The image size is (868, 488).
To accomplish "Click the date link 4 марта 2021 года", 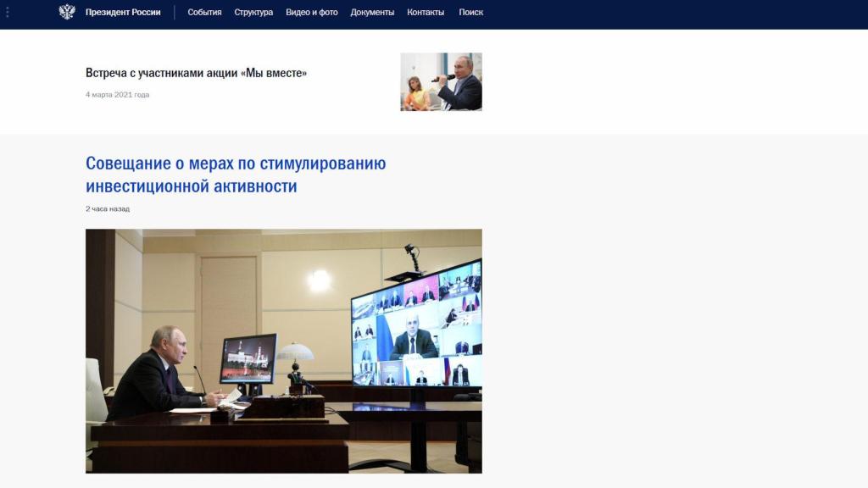I will [x=116, y=95].
